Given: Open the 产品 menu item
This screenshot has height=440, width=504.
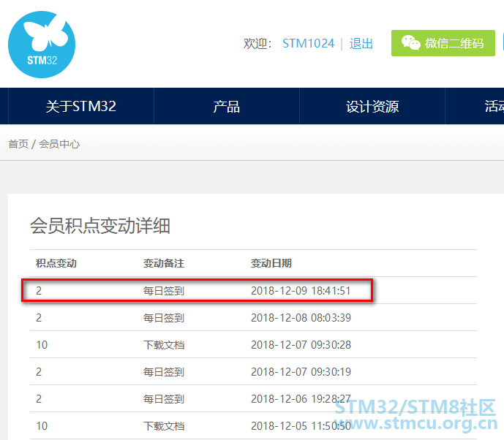Looking at the screenshot, I should coord(227,106).
